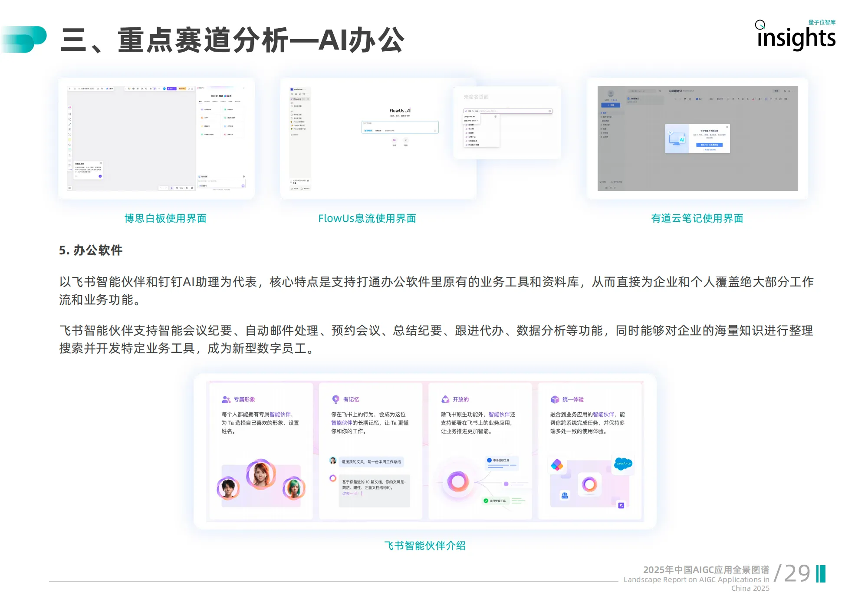Click the blue 新建 button in 有道云笔记
This screenshot has height=599, width=868.
pyautogui.click(x=611, y=105)
